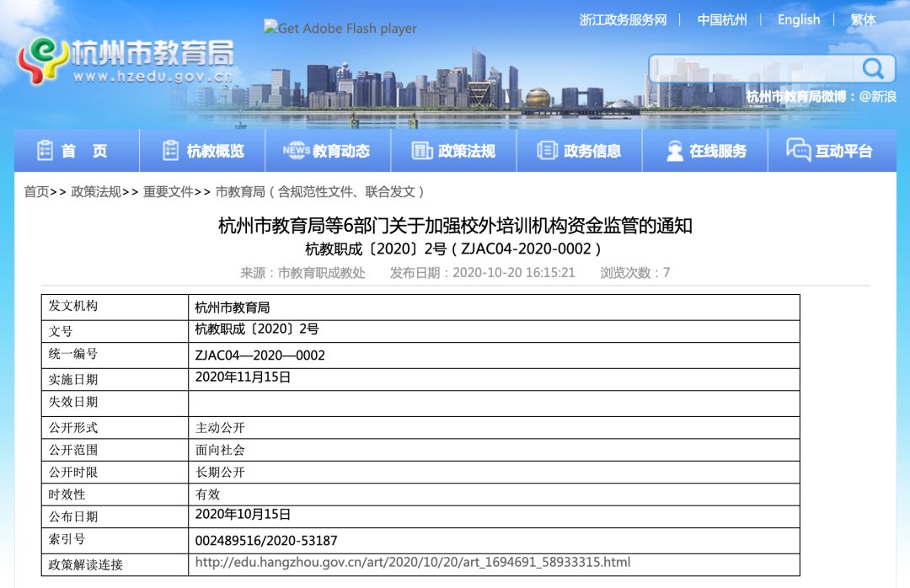This screenshot has height=588, width=910.
Task: Click the search magnifier icon
Action: click(873, 68)
